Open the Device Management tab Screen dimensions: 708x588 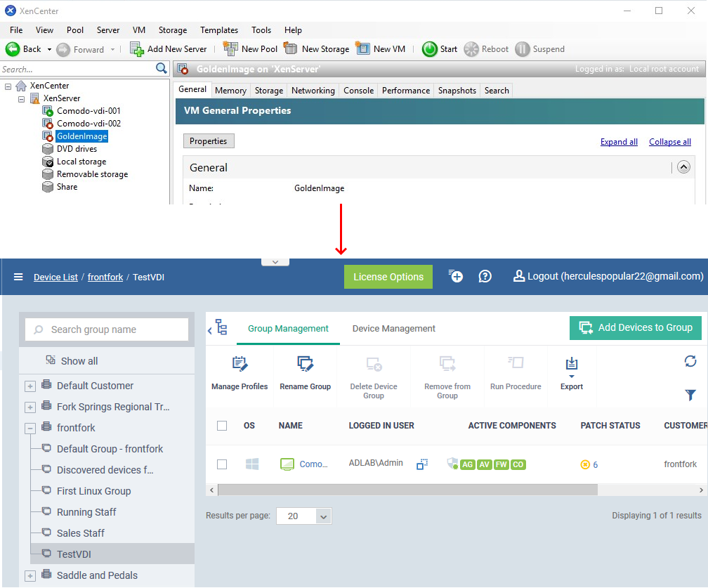[x=394, y=328]
